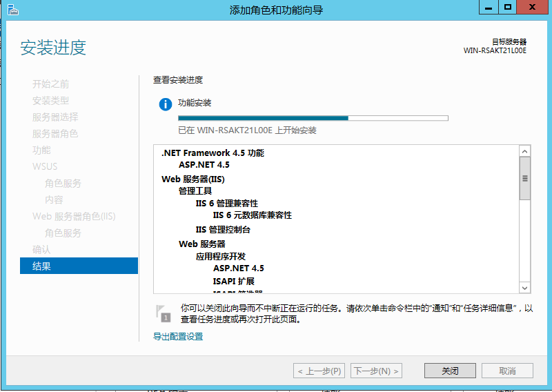Click IIS 6 管理兼容性 in the list

(x=227, y=203)
